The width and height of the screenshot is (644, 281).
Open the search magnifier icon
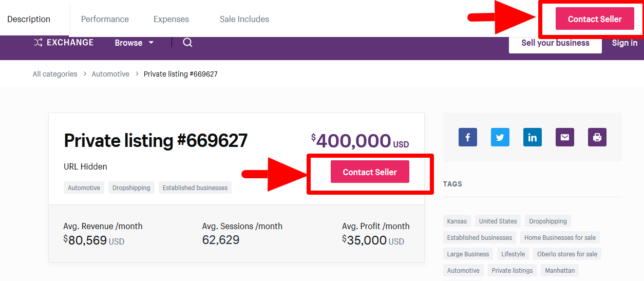(x=188, y=43)
